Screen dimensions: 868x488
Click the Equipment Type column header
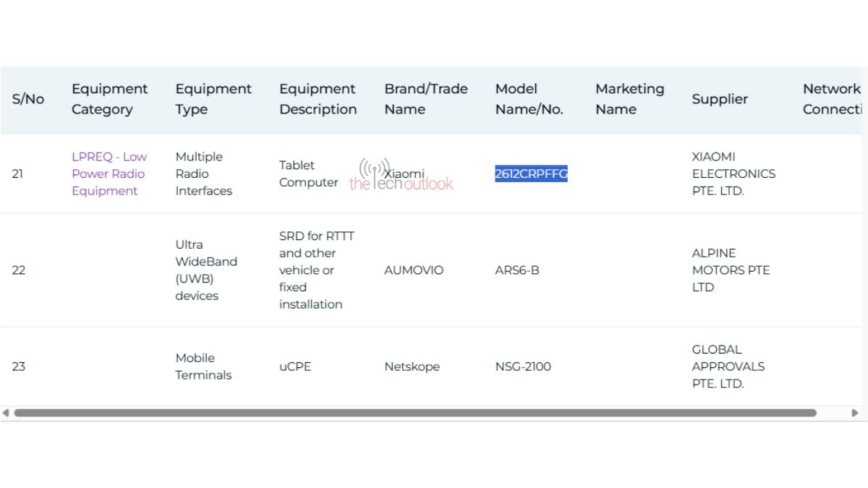tap(213, 99)
